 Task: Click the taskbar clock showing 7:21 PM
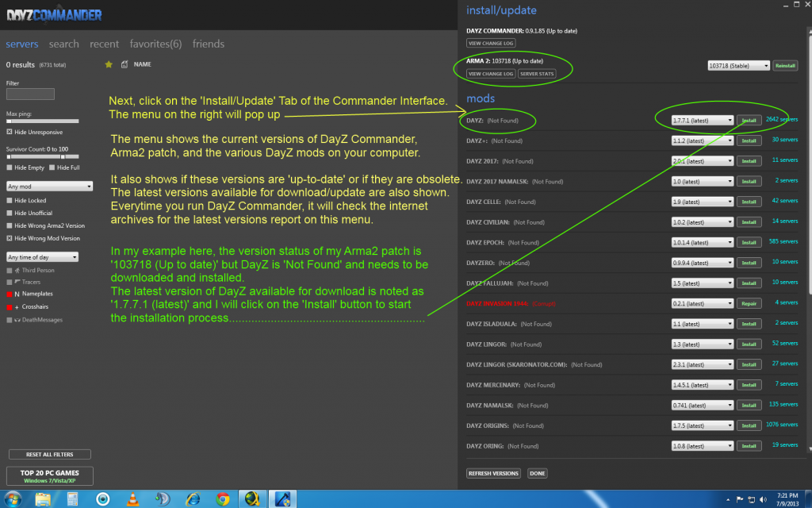[x=787, y=500]
